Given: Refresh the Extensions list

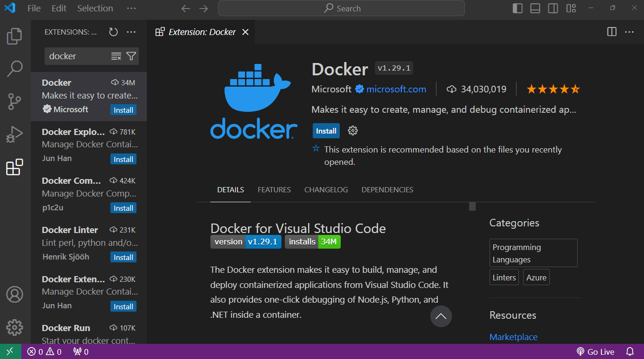Looking at the screenshot, I should point(113,32).
